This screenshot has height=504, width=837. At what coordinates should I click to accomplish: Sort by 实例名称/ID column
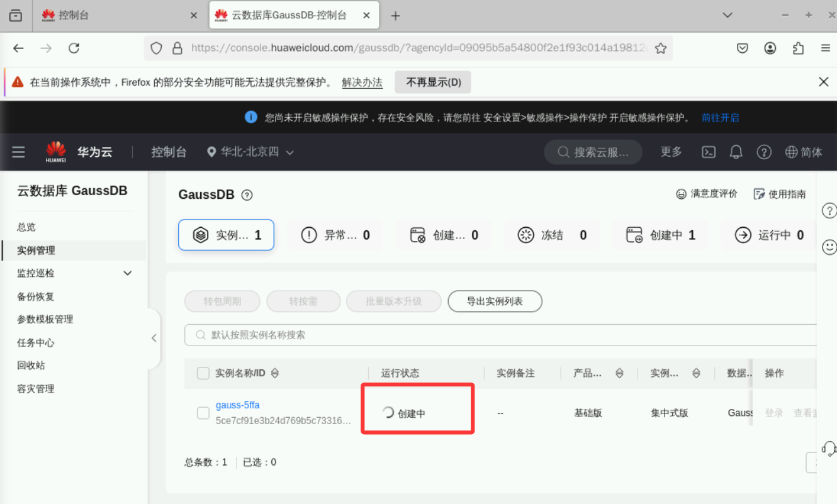click(x=274, y=373)
